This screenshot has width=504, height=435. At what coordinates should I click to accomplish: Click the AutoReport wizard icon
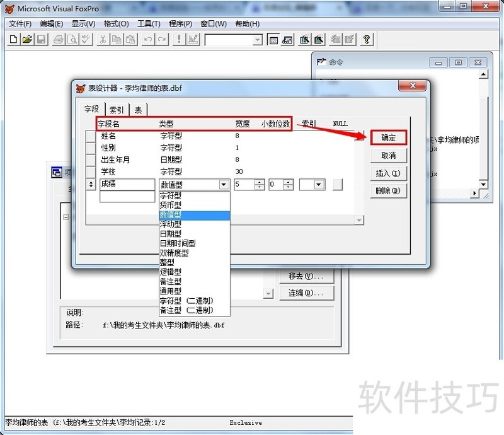(x=350, y=40)
